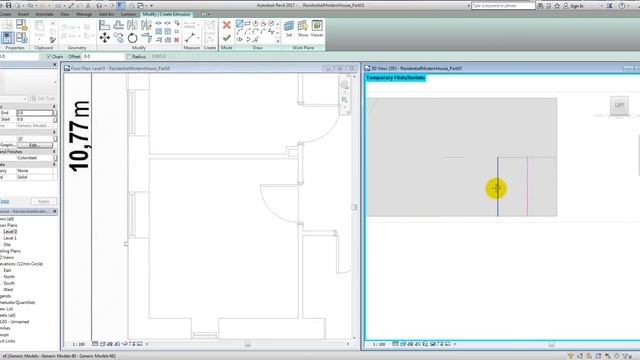Collapse the Identity Data section

pos(54,164)
